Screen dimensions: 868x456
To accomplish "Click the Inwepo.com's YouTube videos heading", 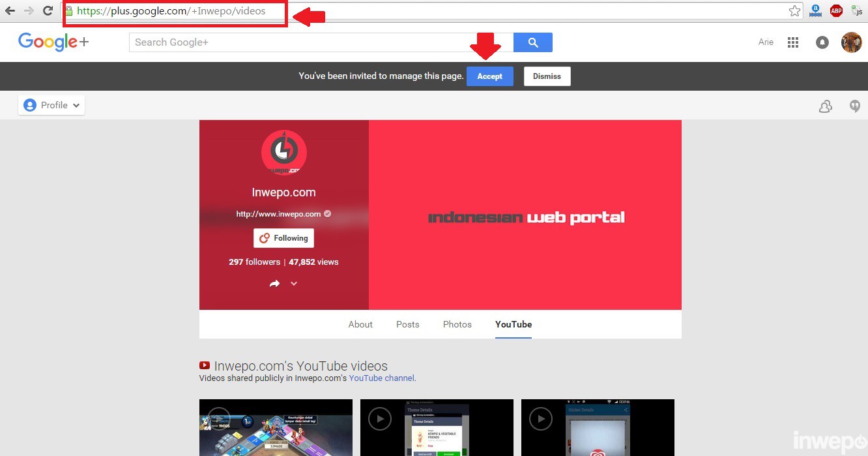I will [300, 366].
